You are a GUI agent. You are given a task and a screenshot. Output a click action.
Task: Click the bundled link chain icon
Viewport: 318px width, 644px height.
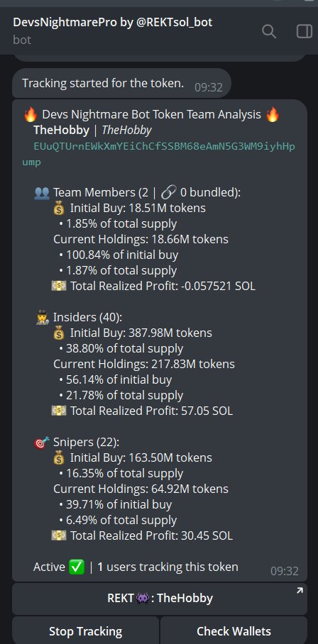tap(168, 192)
